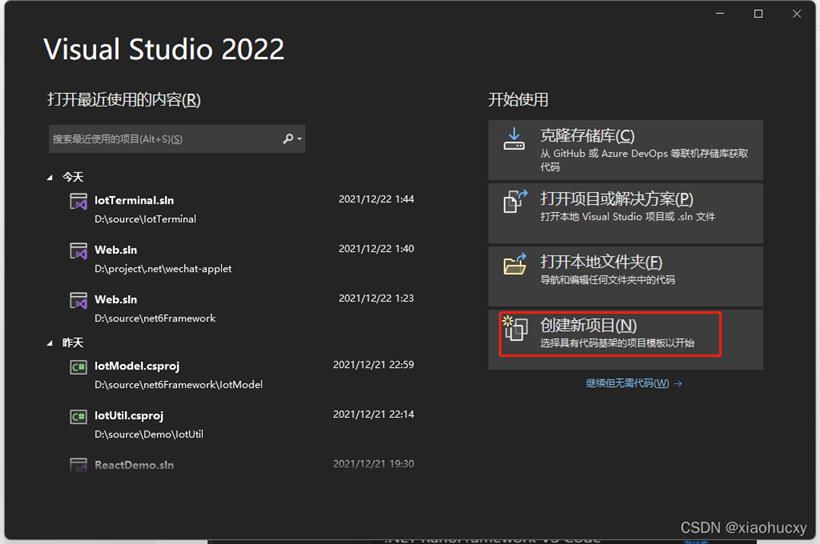820x544 pixels.
Task: Click the create new project icon
Action: tap(514, 329)
